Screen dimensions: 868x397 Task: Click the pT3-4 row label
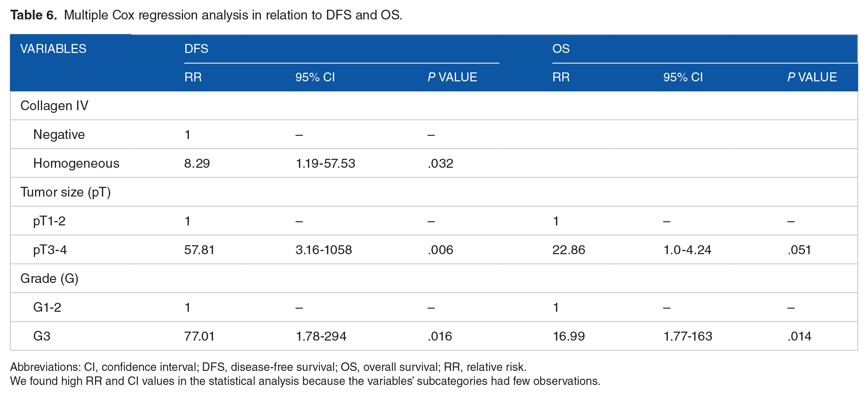coord(50,249)
